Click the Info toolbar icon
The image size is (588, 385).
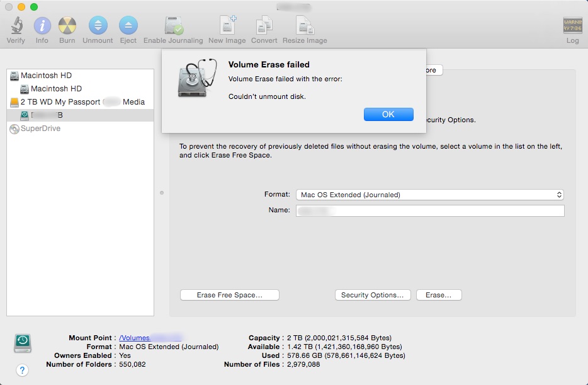point(42,25)
